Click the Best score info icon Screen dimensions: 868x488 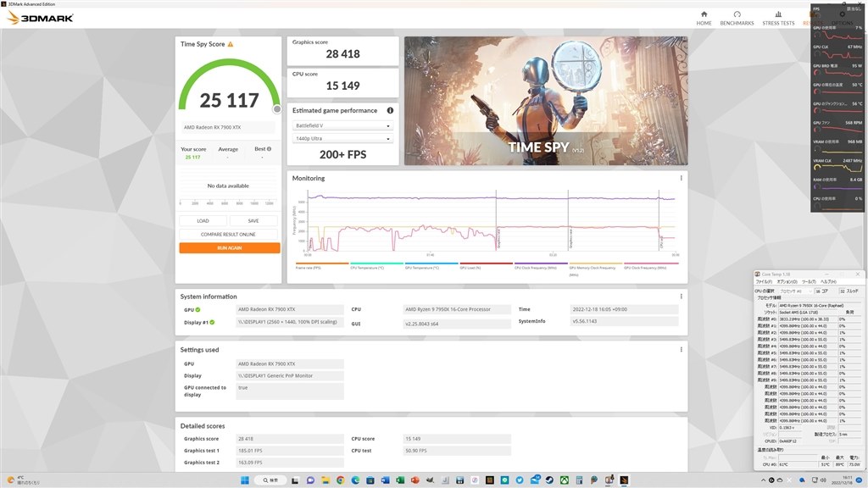pos(269,149)
